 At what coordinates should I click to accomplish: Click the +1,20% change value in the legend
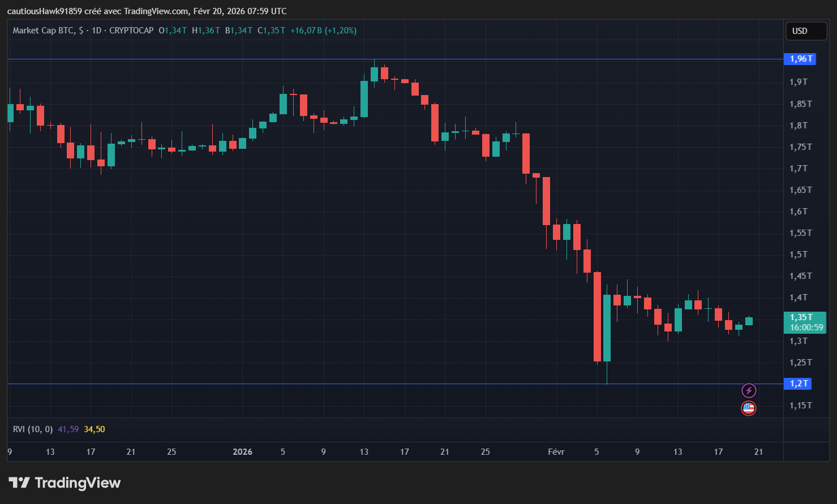pyautogui.click(x=340, y=31)
